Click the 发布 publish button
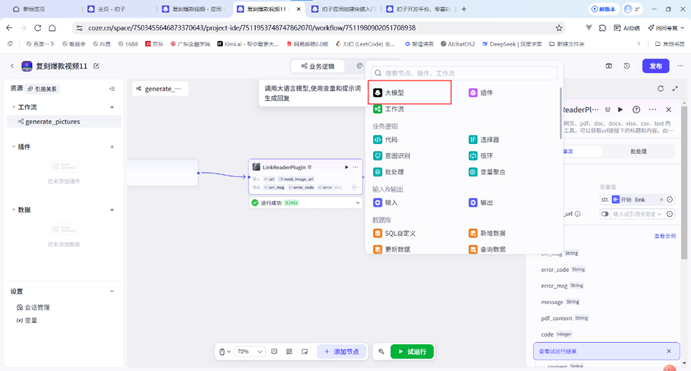 point(656,66)
